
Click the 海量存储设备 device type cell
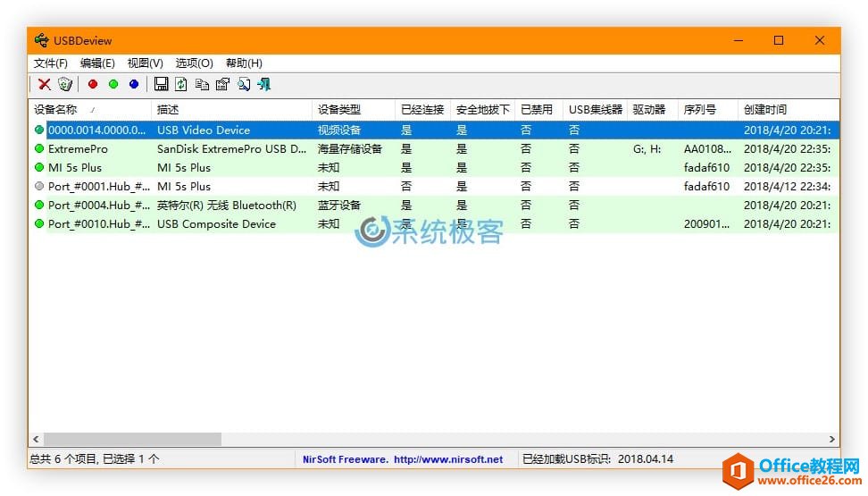tap(350, 149)
